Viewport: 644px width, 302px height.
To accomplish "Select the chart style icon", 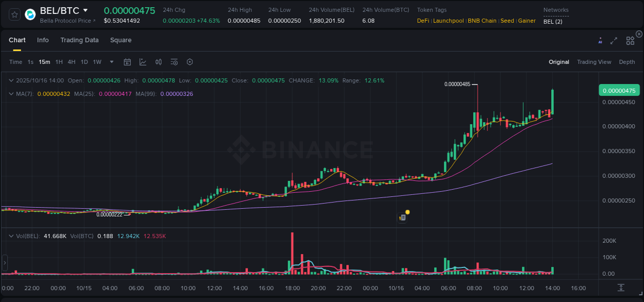I will click(x=143, y=61).
